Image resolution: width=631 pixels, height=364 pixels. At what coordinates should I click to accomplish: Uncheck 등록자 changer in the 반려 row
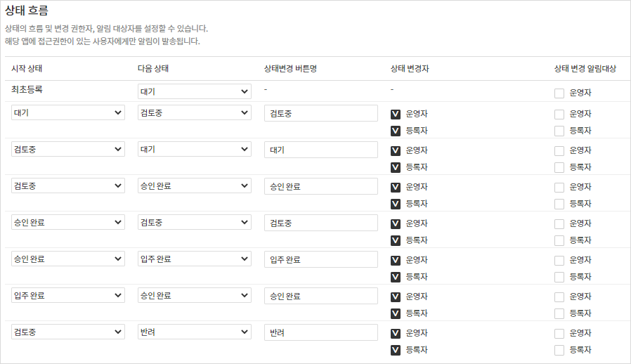click(x=396, y=350)
